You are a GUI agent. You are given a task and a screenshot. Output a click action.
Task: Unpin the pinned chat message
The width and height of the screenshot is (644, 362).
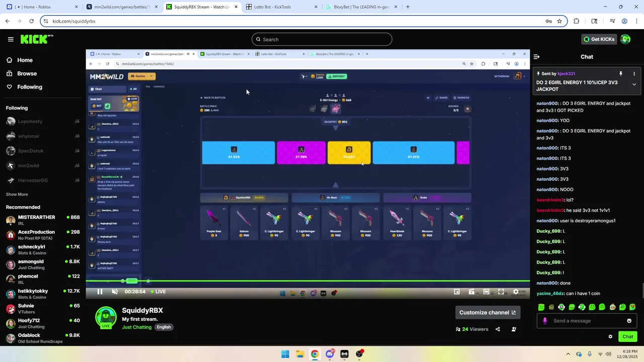tap(621, 73)
